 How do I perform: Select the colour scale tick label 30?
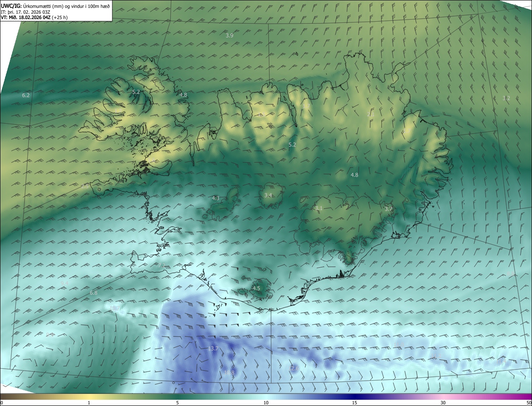point(443,403)
